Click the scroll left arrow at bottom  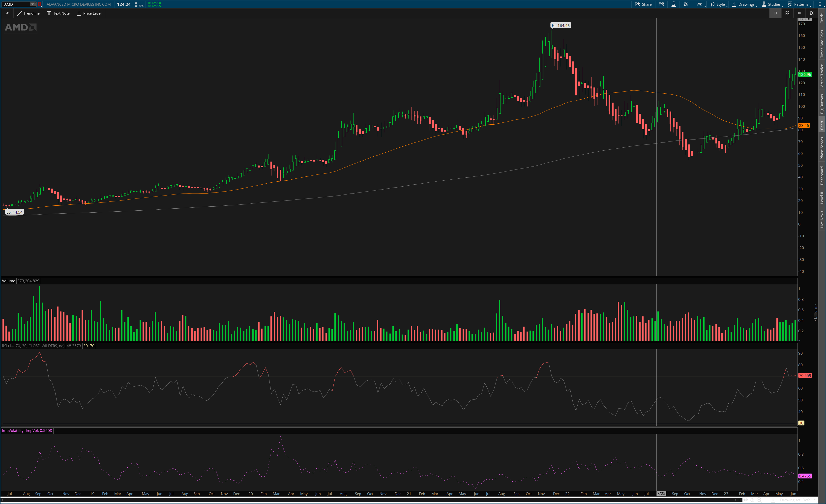point(2,500)
